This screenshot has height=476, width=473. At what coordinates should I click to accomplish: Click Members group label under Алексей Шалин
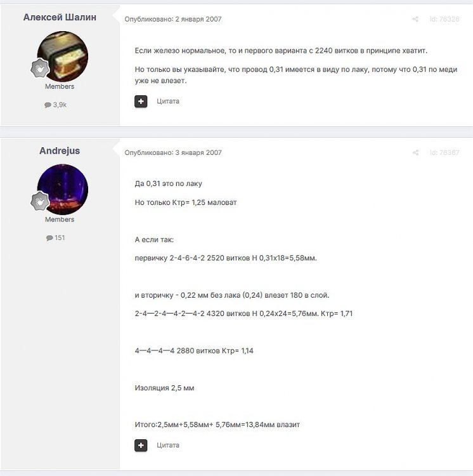pos(60,86)
